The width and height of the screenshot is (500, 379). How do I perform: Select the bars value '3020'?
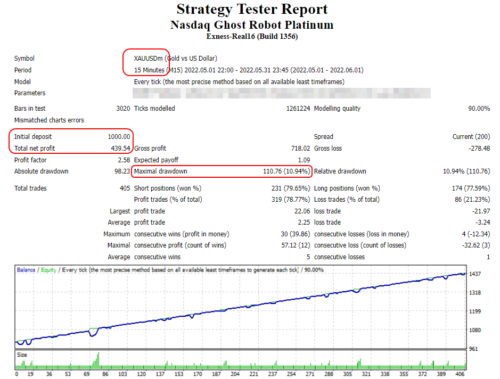click(x=123, y=109)
